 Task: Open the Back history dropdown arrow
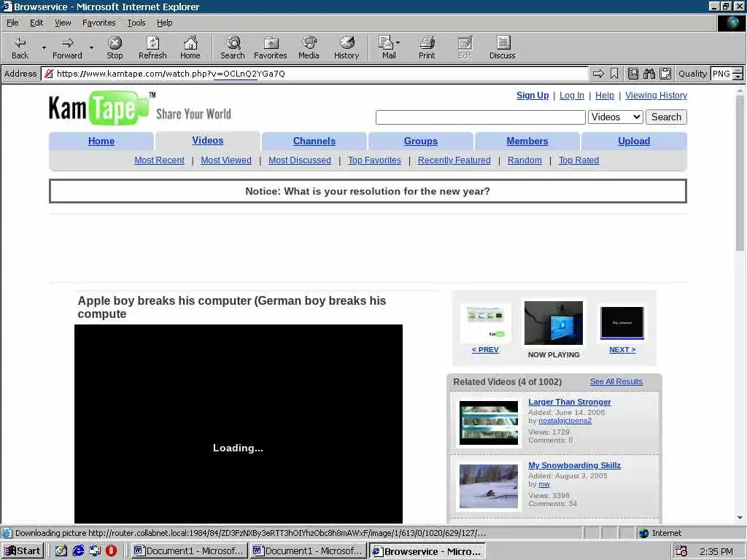click(x=44, y=47)
